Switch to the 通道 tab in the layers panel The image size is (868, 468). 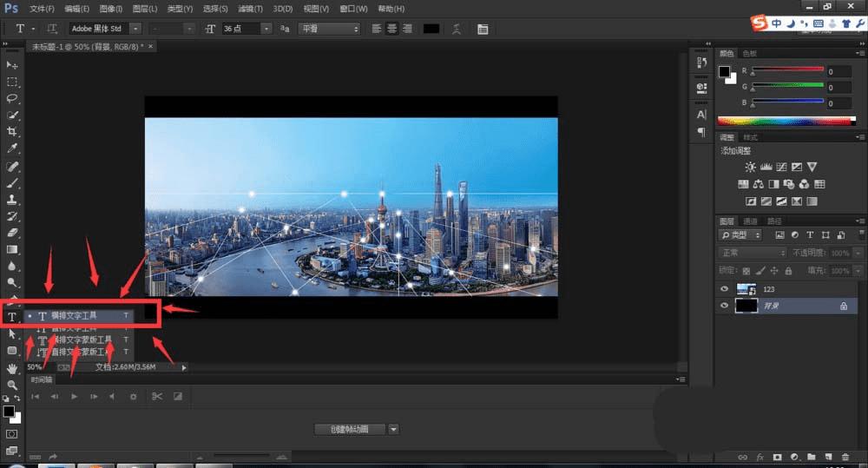750,221
